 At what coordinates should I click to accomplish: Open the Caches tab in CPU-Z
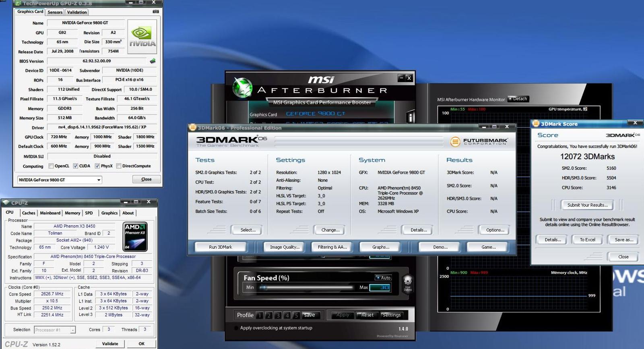(x=29, y=213)
